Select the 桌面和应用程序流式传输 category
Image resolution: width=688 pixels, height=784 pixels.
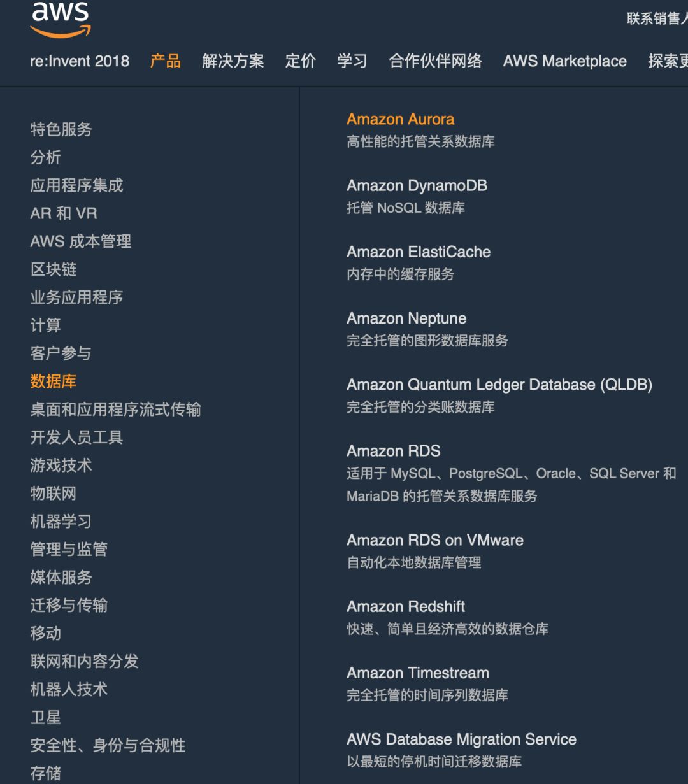tap(116, 410)
